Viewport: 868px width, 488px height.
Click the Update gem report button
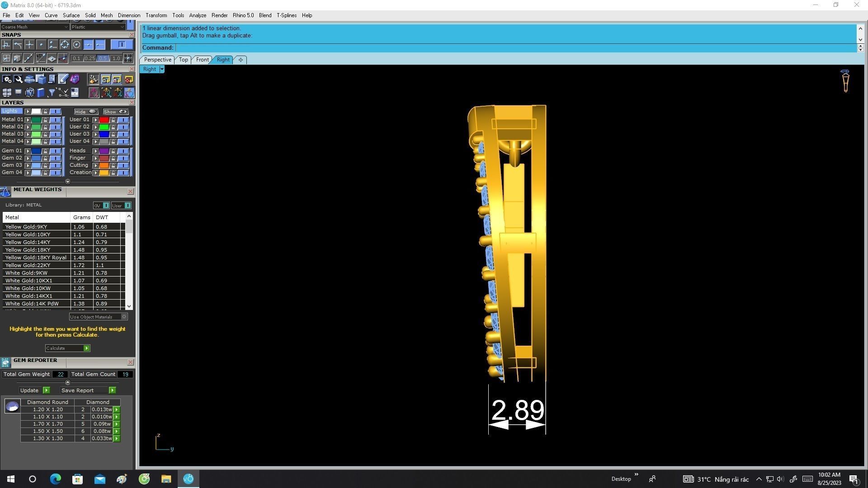34,390
